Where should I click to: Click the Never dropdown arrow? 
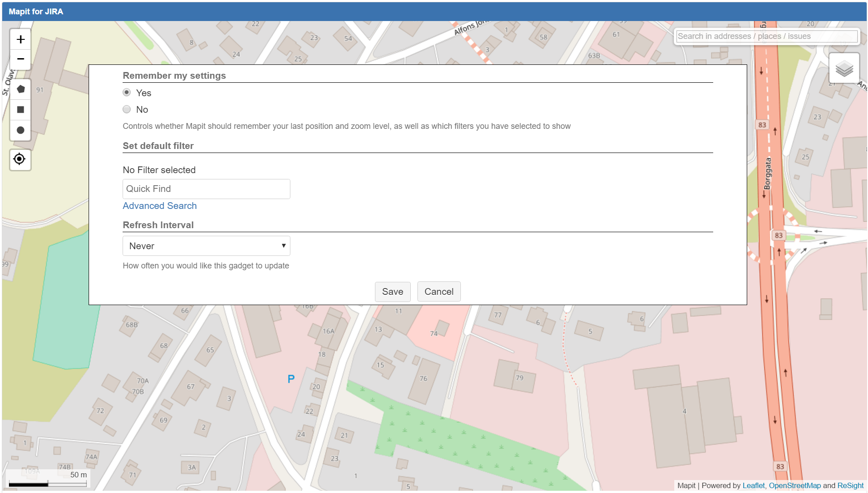[x=283, y=246]
